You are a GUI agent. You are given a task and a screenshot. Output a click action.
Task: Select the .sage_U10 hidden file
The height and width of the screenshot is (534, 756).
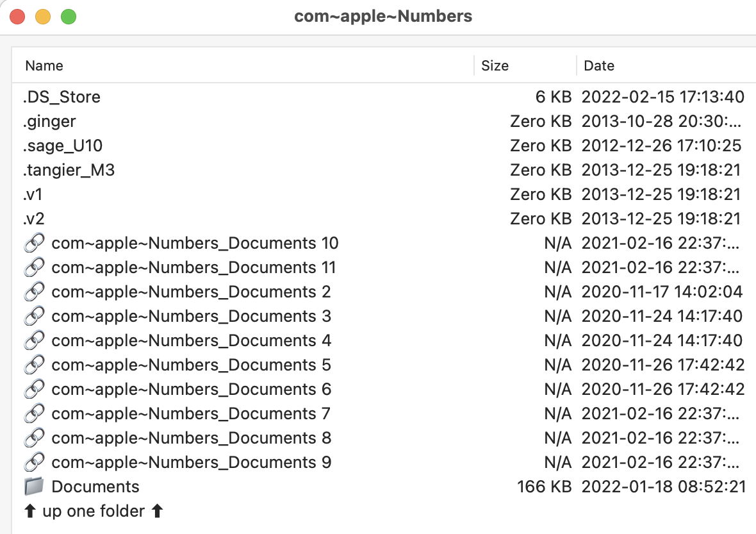[x=60, y=146]
